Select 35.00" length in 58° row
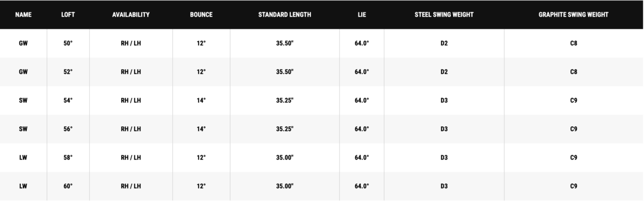This screenshot has height=201, width=644. click(285, 157)
